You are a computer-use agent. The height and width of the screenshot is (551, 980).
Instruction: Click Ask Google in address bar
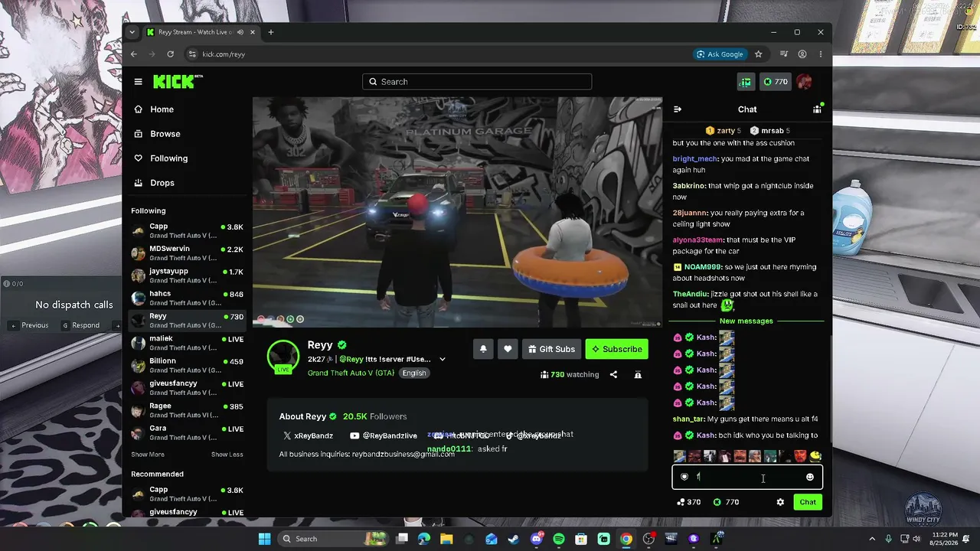point(720,54)
